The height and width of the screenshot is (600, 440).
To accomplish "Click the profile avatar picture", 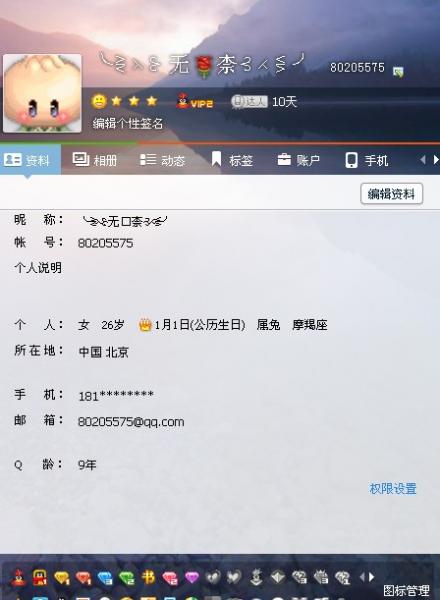I will point(42,93).
